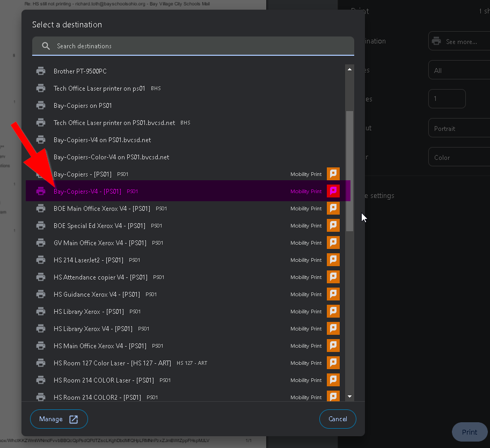Click printer icon for GV Main Office Xerox V4
Image resolution: width=490 pixels, height=448 pixels.
[41, 243]
